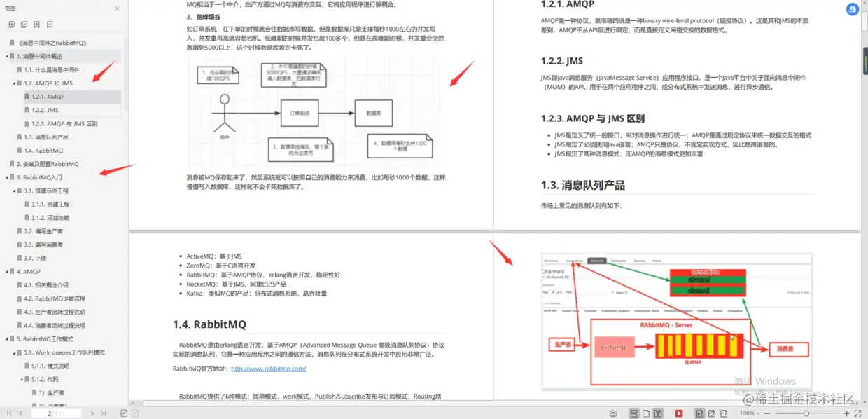Click the delete bookmark icon
This screenshot has height=419, width=868.
(50, 25)
